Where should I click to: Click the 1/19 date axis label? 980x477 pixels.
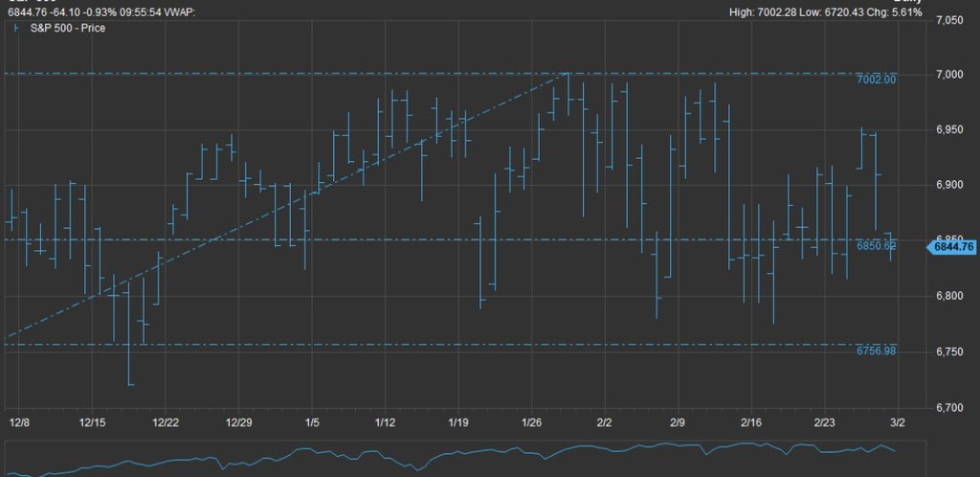click(458, 422)
